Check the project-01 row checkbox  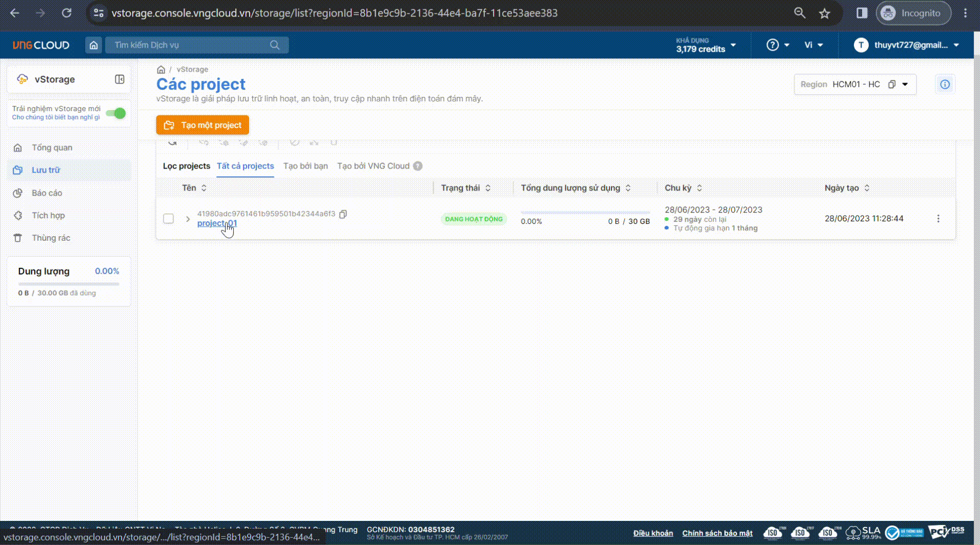pyautogui.click(x=169, y=219)
